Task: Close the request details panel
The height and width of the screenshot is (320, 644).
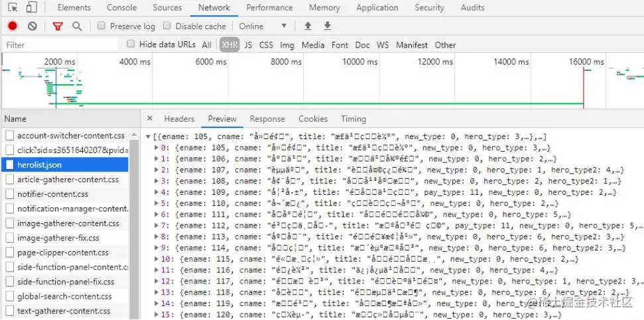Action: click(x=150, y=119)
